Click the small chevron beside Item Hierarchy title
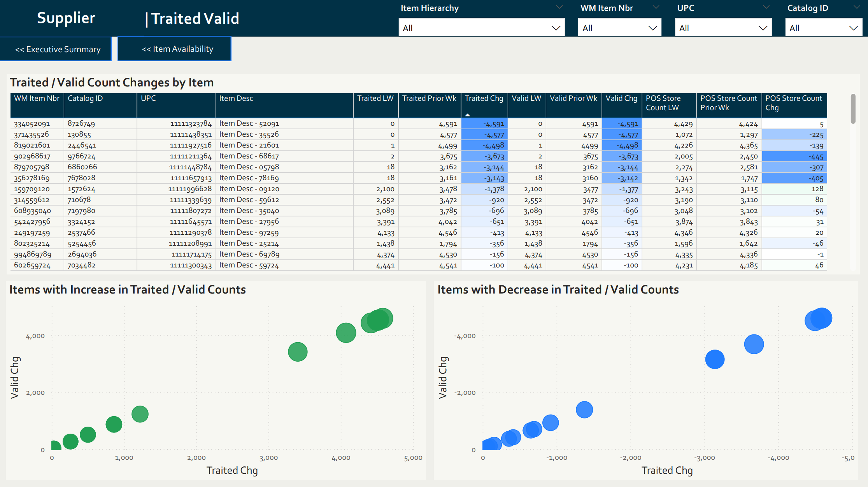Screen dimensions: 868x487 point(559,7)
